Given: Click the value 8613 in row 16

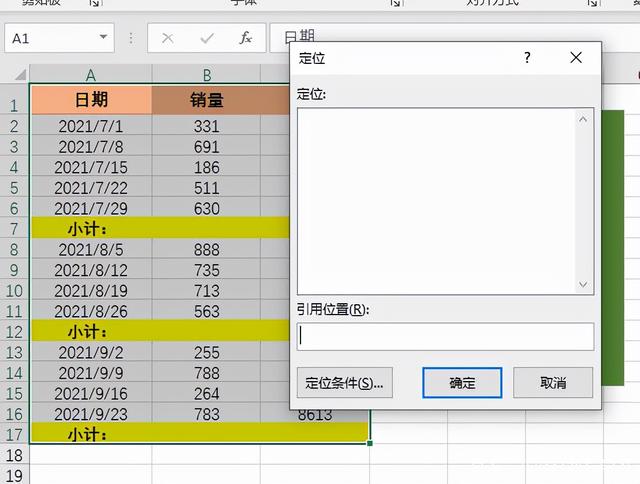Looking at the screenshot, I should click(x=315, y=416).
